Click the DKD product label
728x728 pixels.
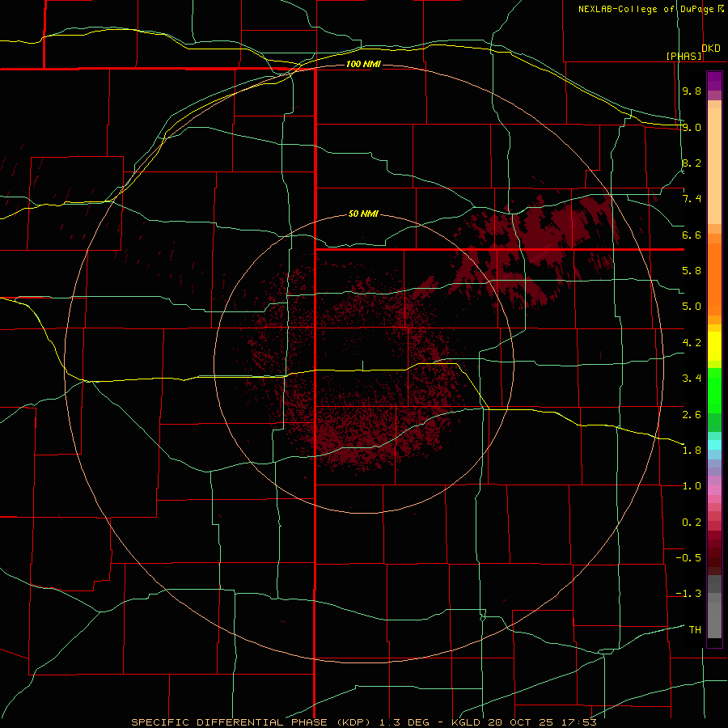pyautogui.click(x=711, y=49)
